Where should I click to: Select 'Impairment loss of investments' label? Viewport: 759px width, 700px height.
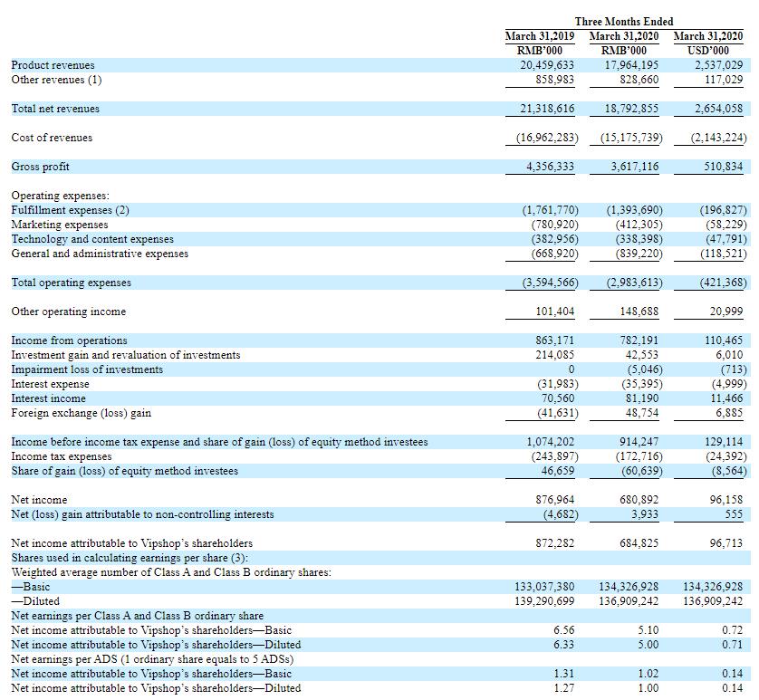pos(87,369)
